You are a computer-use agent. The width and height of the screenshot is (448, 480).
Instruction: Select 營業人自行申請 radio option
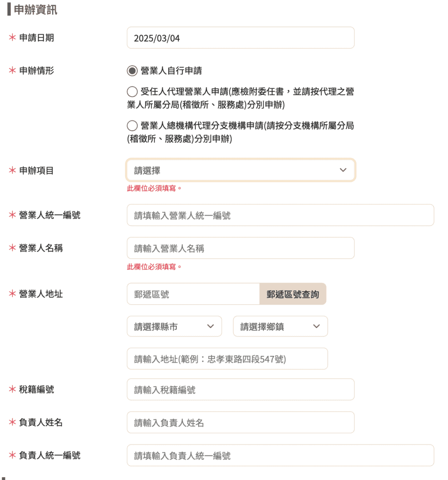pyautogui.click(x=132, y=71)
